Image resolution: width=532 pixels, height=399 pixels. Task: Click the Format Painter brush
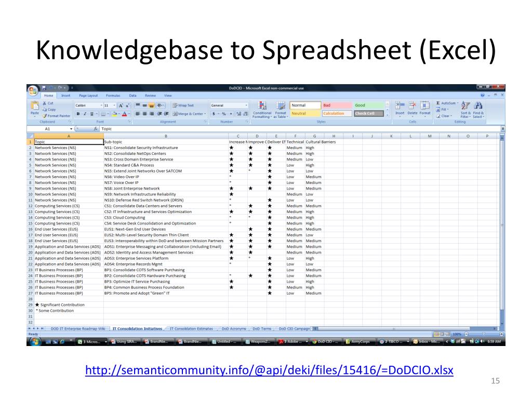pos(45,116)
